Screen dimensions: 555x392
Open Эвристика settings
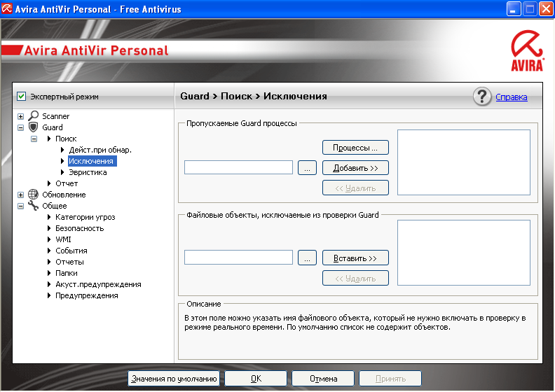tap(88, 172)
